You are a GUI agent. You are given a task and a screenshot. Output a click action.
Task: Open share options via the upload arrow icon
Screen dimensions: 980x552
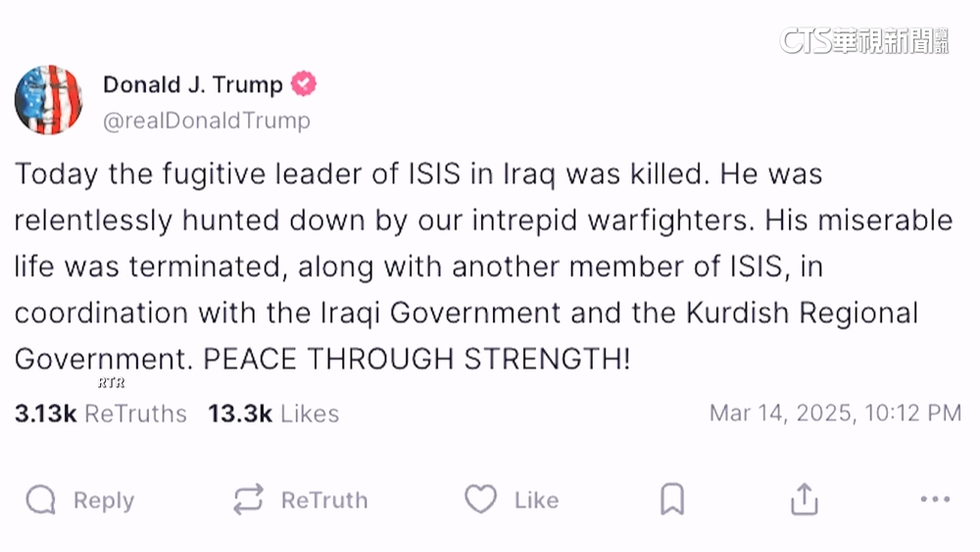(804, 499)
